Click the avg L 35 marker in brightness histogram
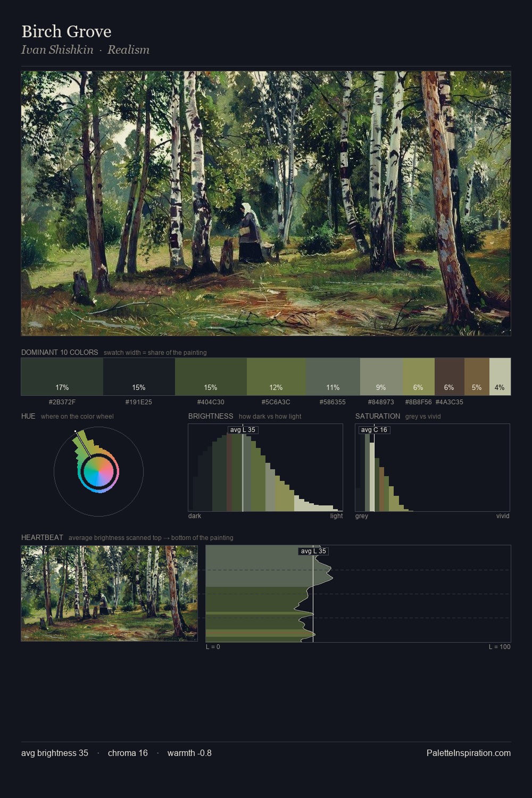Screen dimensions: 532x798 point(243,430)
